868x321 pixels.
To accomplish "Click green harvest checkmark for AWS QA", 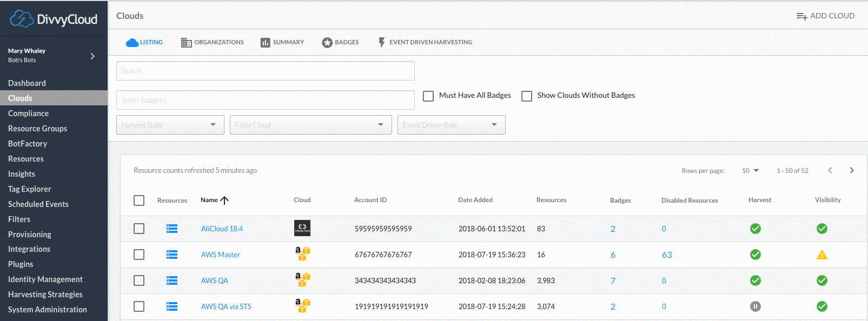I will pos(756,280).
